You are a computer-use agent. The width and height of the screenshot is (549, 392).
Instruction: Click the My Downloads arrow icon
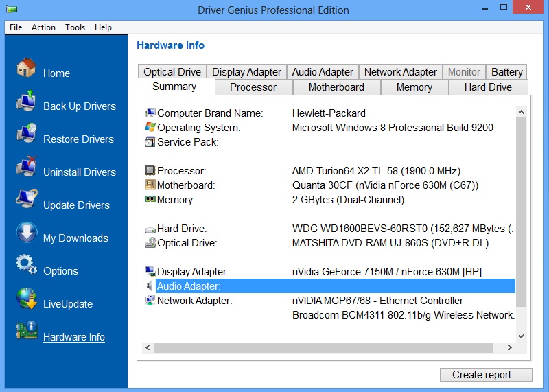click(x=26, y=232)
